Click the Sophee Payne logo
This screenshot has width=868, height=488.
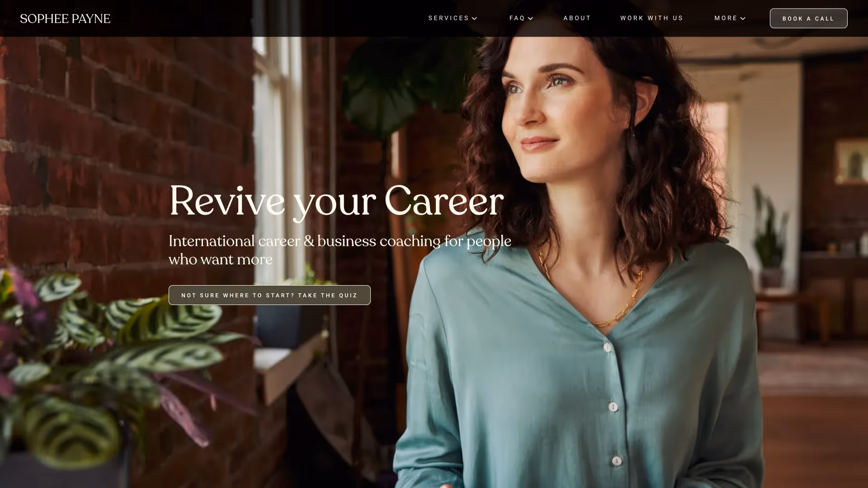(x=65, y=19)
